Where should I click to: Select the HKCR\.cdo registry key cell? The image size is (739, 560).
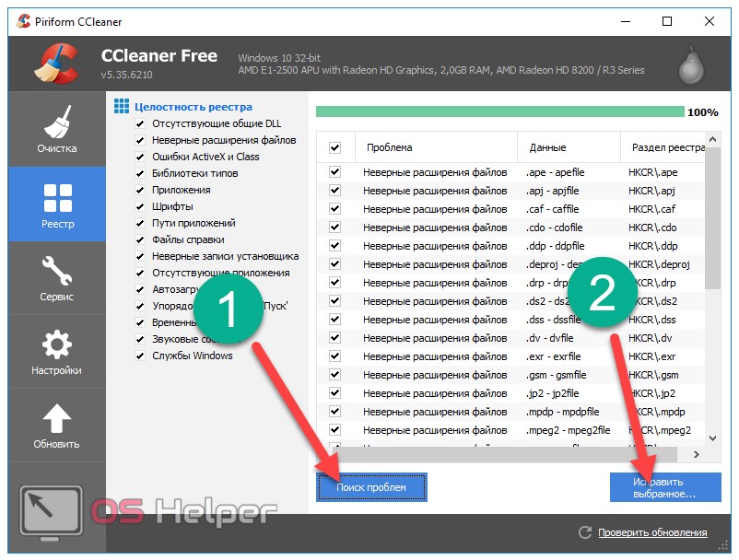coord(652,227)
